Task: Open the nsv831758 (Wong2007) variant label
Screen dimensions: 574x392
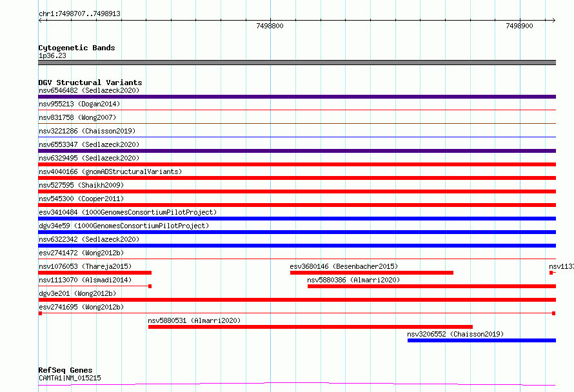Action: click(77, 117)
